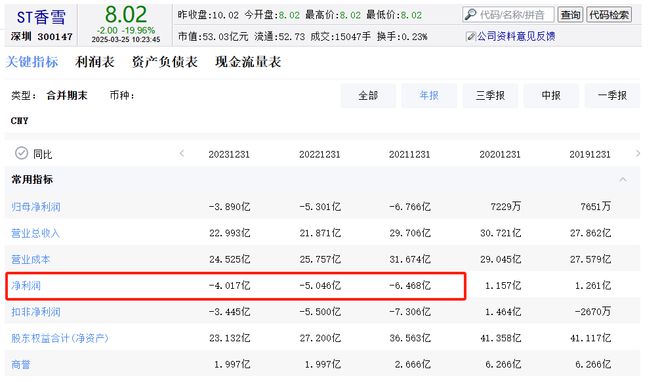This screenshot has width=660, height=382.
Task: Open the 扣非净利润 indicator link
Action: click(36, 312)
